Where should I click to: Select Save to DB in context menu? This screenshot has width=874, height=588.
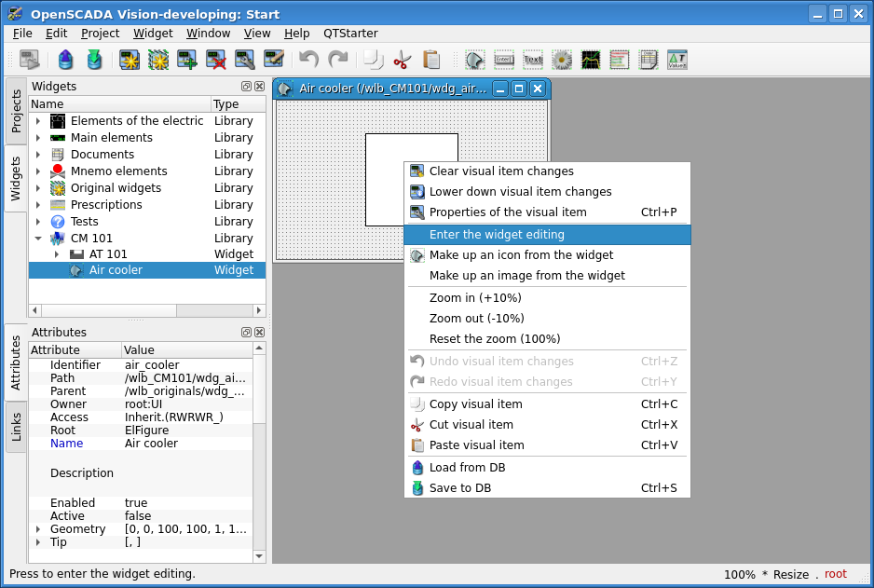pos(459,488)
